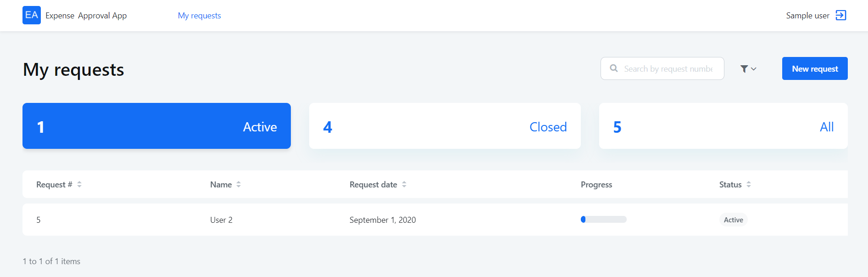The height and width of the screenshot is (277, 868).
Task: Expand the filter dropdown chevron
Action: point(754,69)
